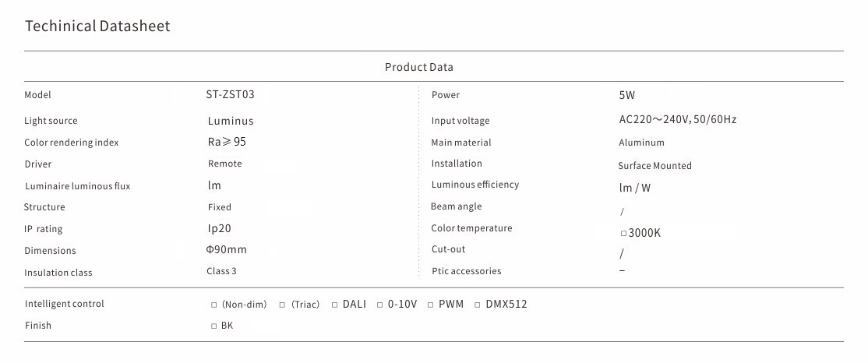
Task: Select the Φ90mm dimensions value
Action: 226,250
